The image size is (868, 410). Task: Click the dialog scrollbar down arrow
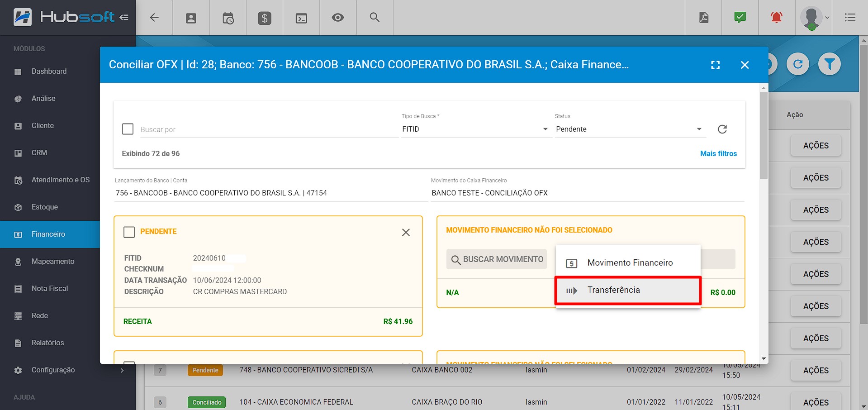[764, 359]
